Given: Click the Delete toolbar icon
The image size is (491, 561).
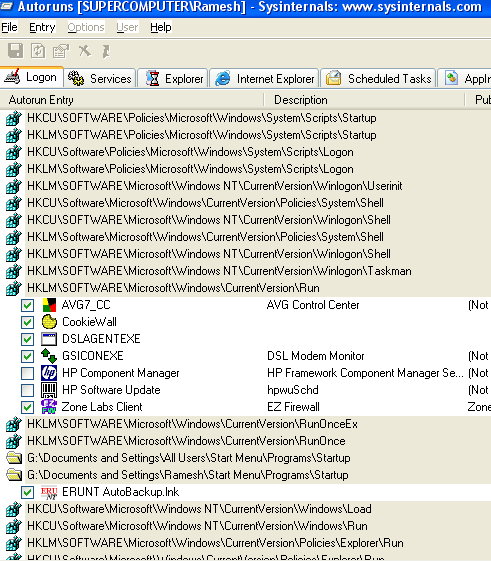Looking at the screenshot, I should click(84, 51).
